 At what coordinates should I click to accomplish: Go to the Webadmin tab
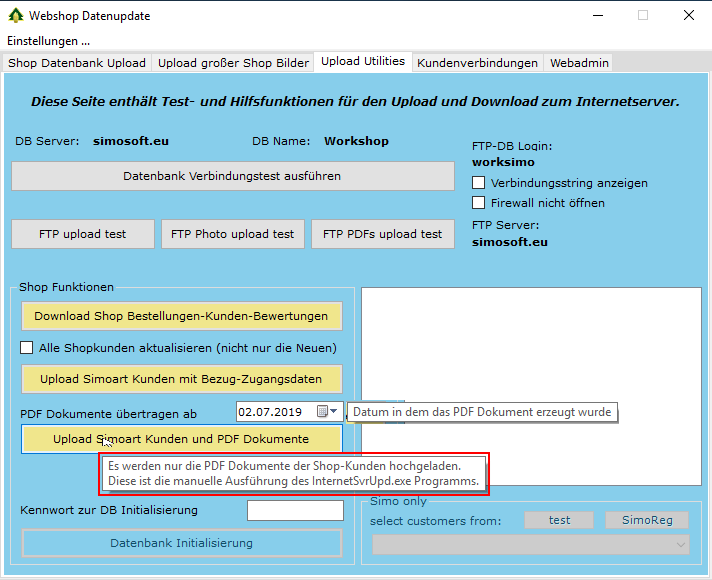579,63
